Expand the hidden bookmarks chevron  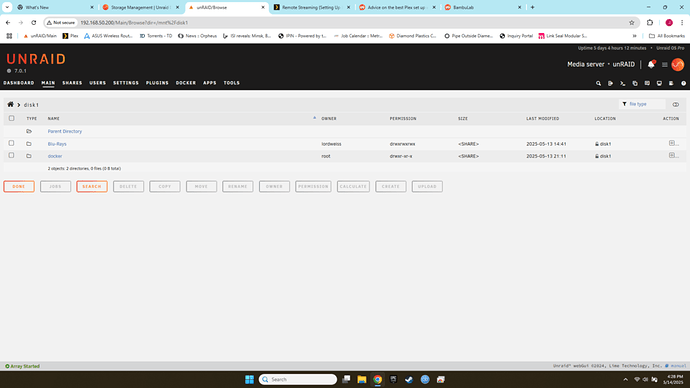point(634,36)
